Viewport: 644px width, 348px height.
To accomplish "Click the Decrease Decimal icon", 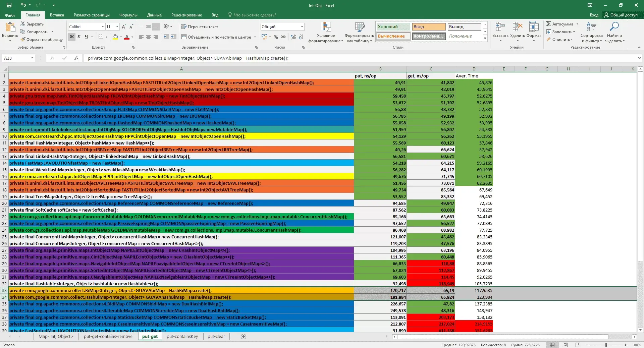I will coord(301,37).
